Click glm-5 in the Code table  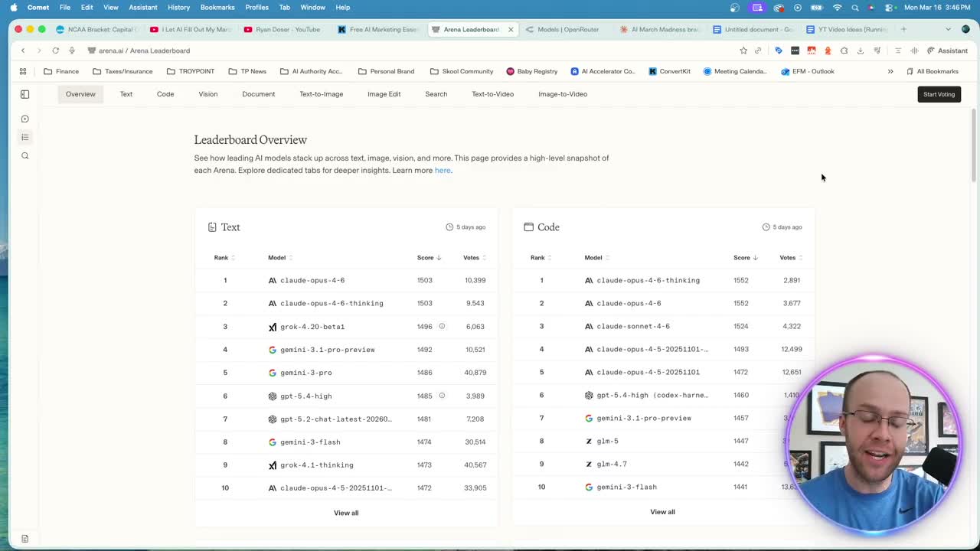coord(607,441)
